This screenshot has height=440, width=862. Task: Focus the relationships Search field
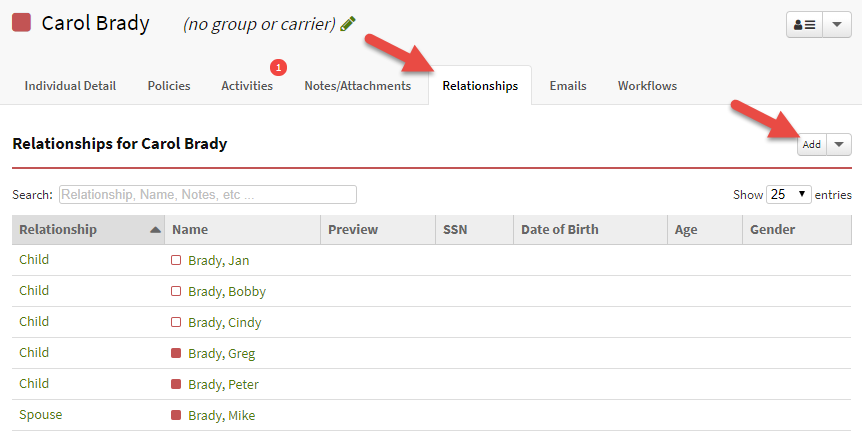coord(208,195)
